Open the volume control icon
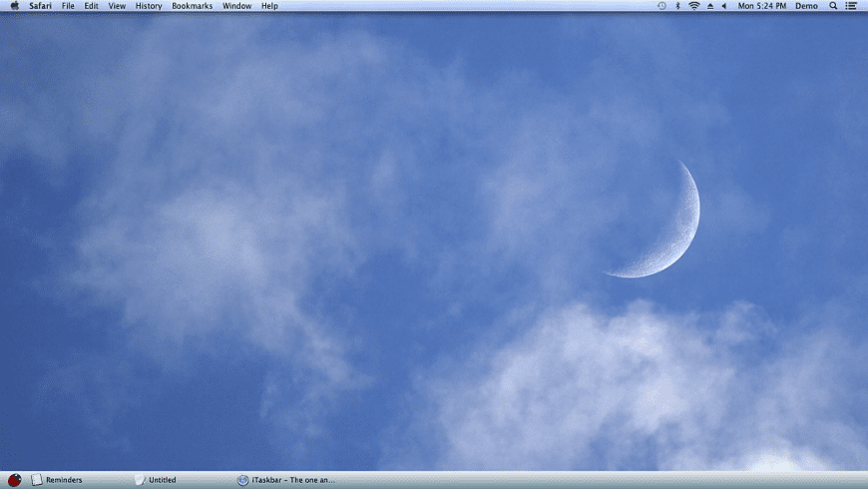The width and height of the screenshot is (868, 489). point(724,6)
